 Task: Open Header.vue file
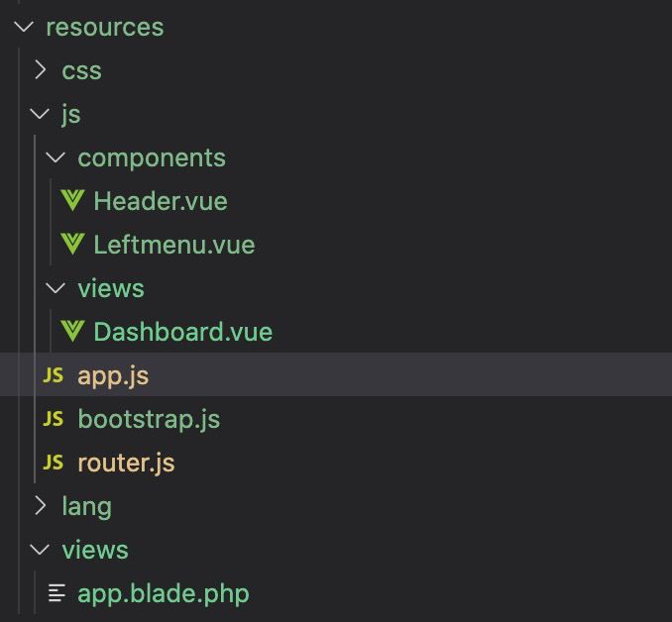pyautogui.click(x=161, y=201)
